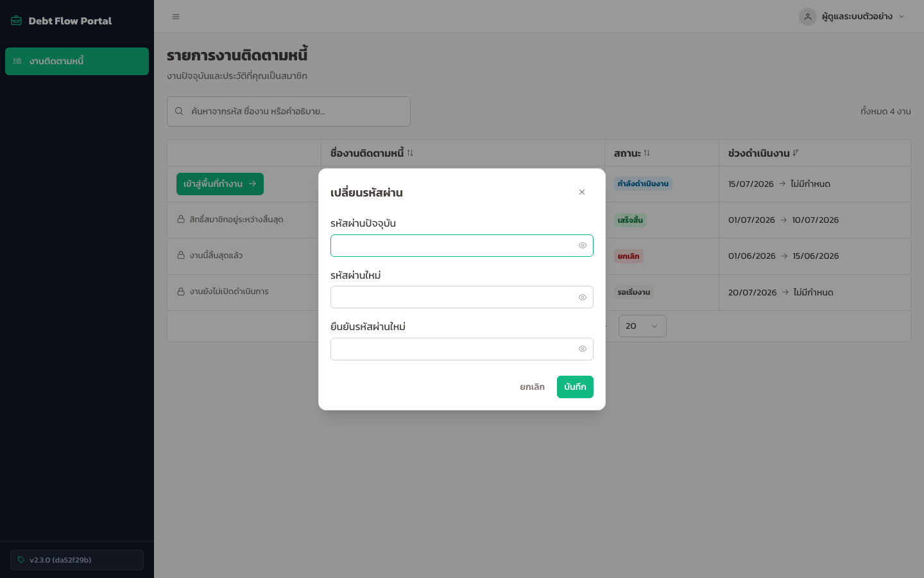This screenshot has height=578, width=924.
Task: Click the end date 15/06/2026
Action: click(x=816, y=256)
